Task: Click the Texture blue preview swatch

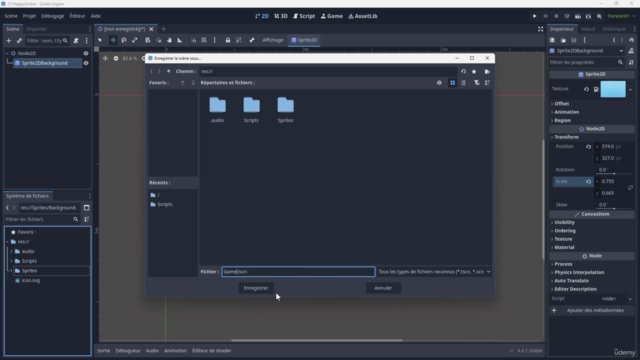Action: (613, 89)
